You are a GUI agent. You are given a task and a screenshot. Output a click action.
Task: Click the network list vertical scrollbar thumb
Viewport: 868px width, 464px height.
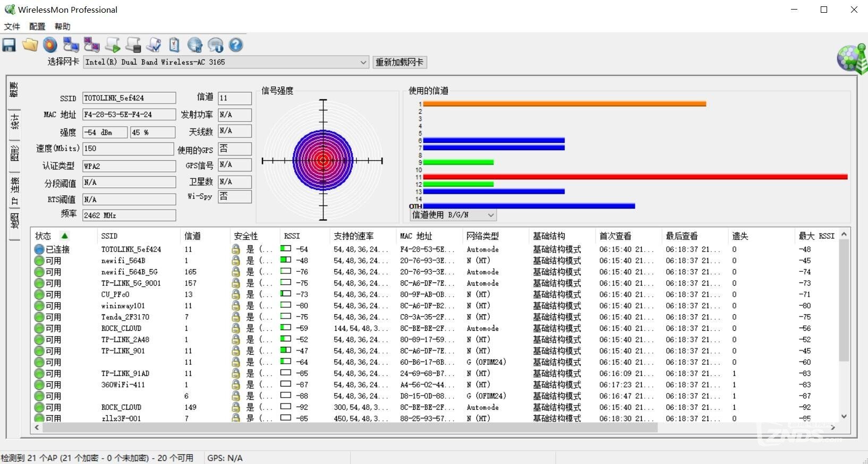(844, 300)
